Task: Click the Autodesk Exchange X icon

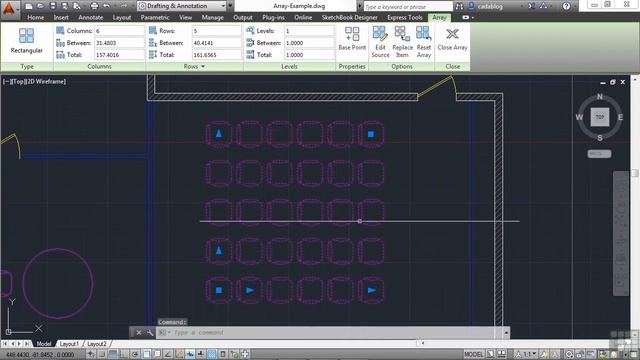Action: [531, 6]
